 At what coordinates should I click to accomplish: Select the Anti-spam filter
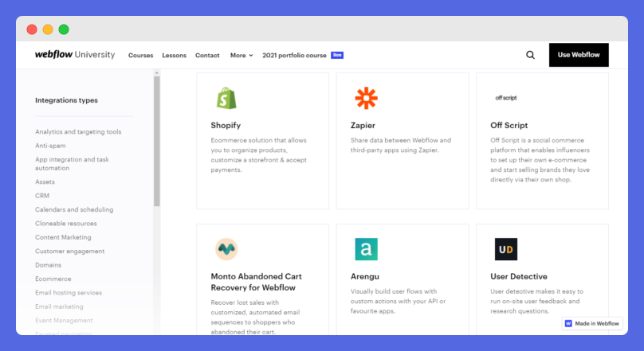tap(50, 146)
